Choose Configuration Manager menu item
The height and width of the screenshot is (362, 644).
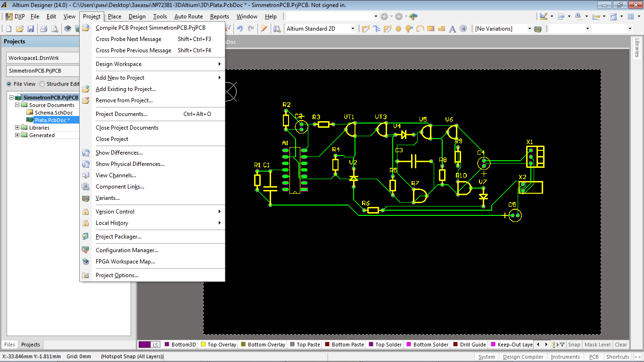(152, 250)
